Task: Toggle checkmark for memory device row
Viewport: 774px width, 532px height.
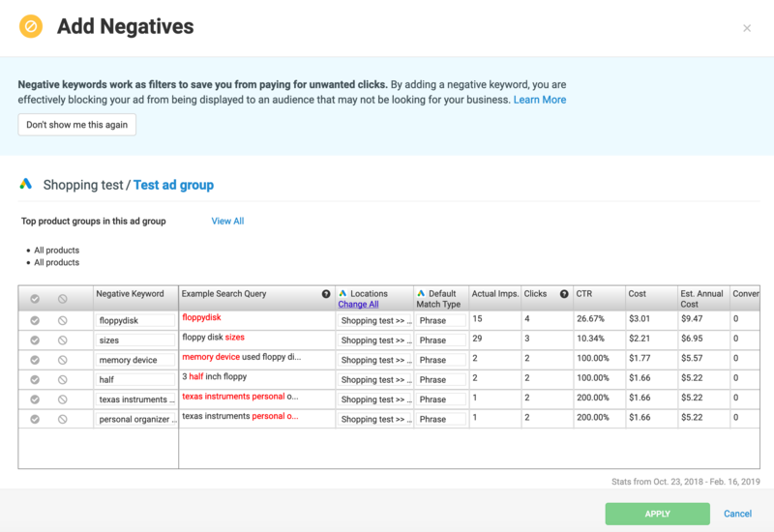Action: [35, 360]
